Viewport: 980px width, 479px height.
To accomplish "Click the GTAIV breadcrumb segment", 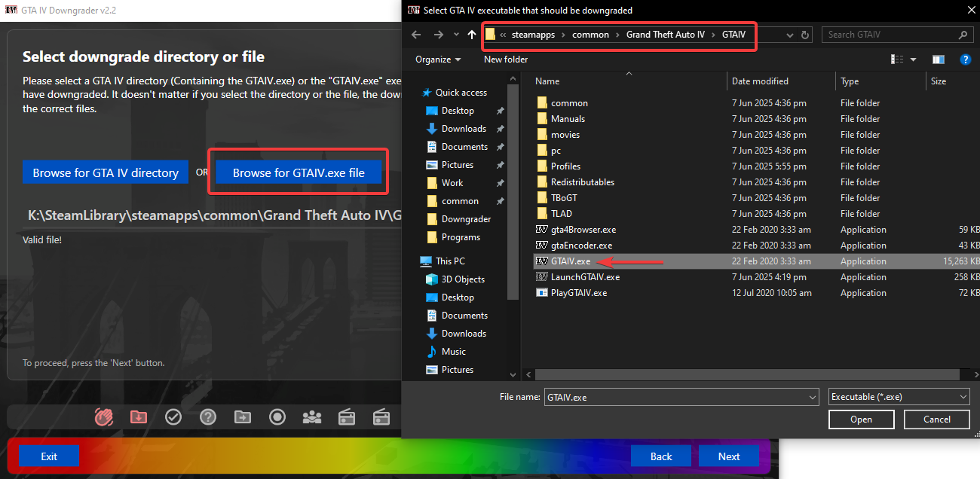I will point(733,35).
